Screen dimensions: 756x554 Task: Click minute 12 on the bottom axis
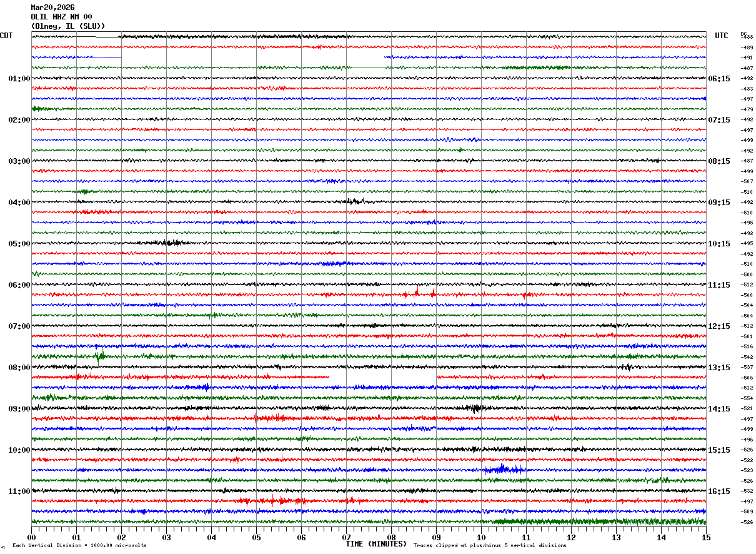pyautogui.click(x=571, y=537)
